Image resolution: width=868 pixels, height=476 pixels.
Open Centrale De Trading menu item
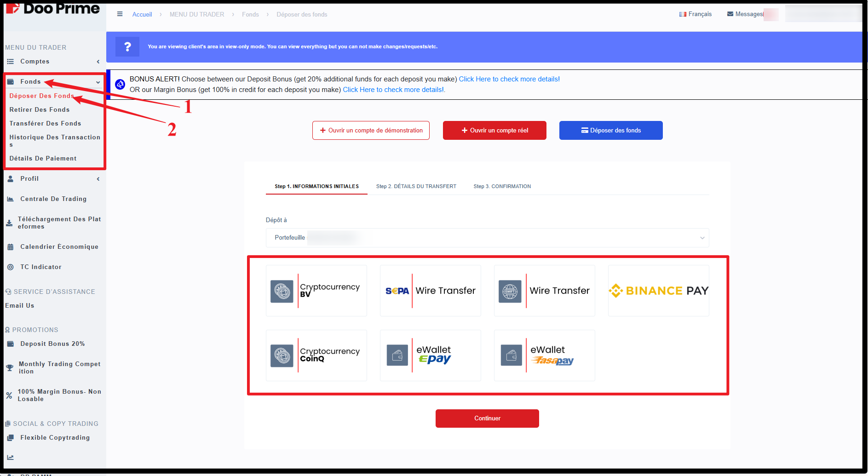coord(53,199)
